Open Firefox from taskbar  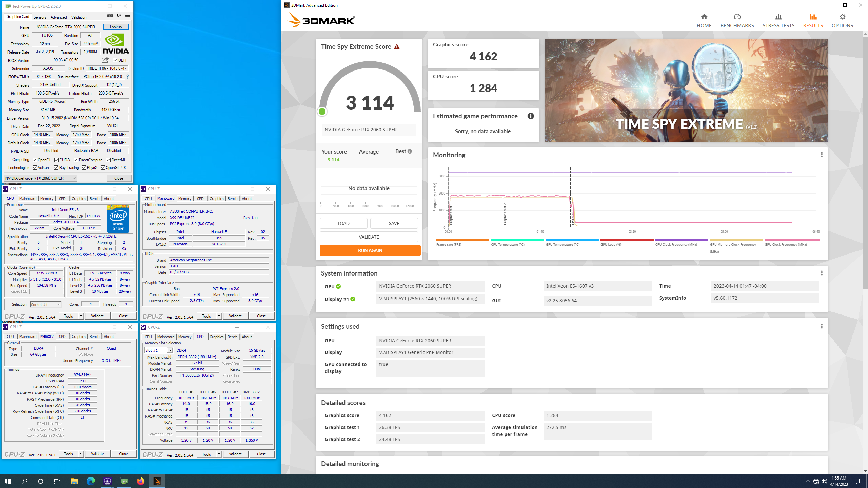[x=140, y=481]
